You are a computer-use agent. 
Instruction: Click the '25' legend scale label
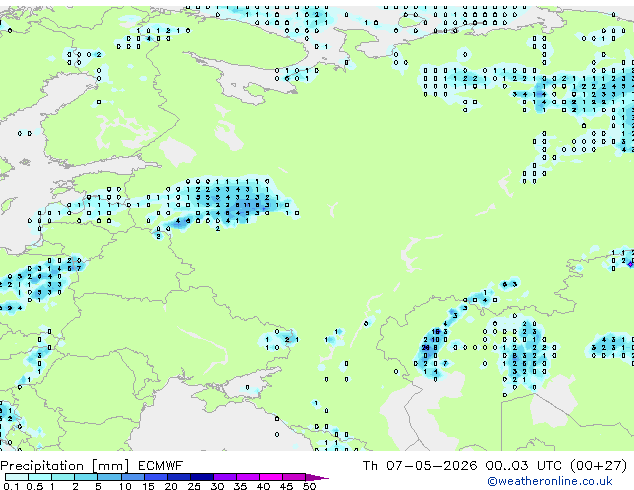click(x=194, y=486)
